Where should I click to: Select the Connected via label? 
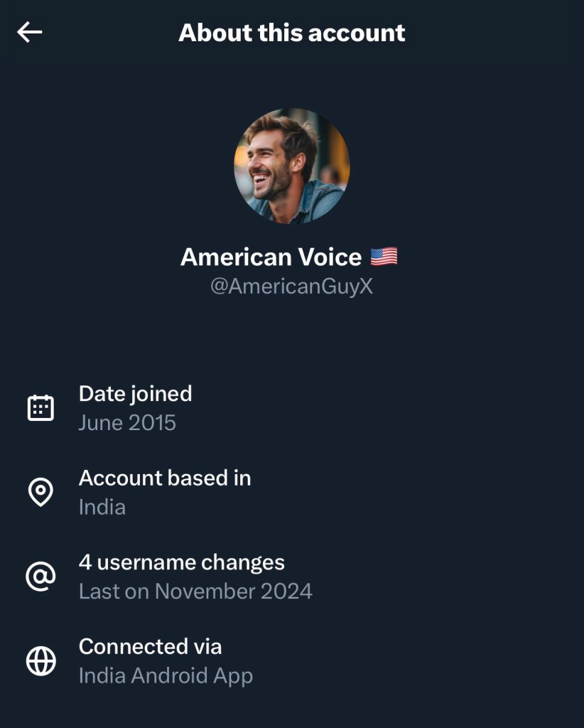pos(150,646)
